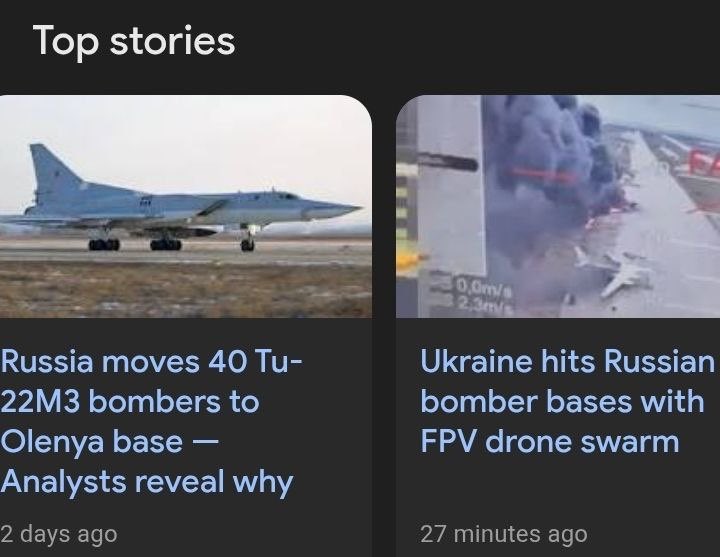Screen dimensions: 720x557
Task: Click the grassy runway foreground in photo
Action: click(x=186, y=289)
